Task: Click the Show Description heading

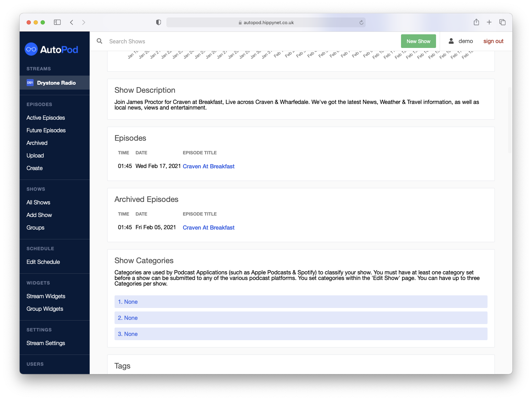Action: (145, 90)
